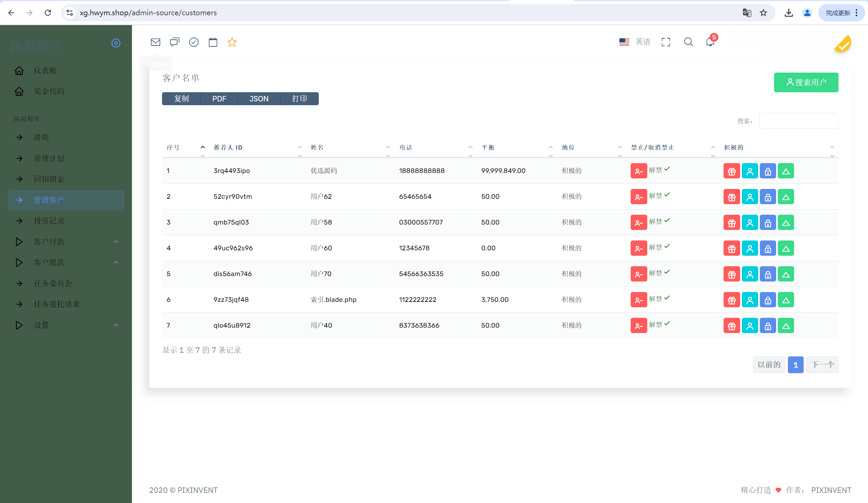
Task: Click the red gift icon for row 1
Action: [x=731, y=171]
